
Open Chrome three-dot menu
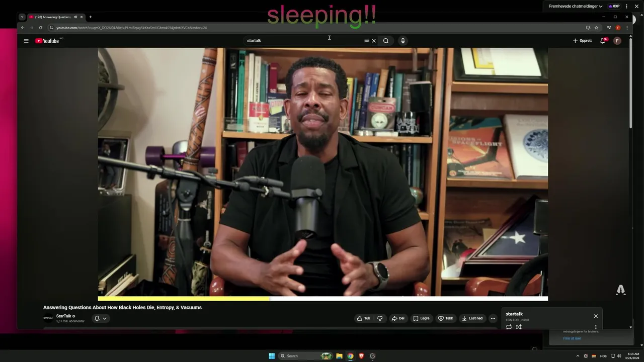point(627,28)
